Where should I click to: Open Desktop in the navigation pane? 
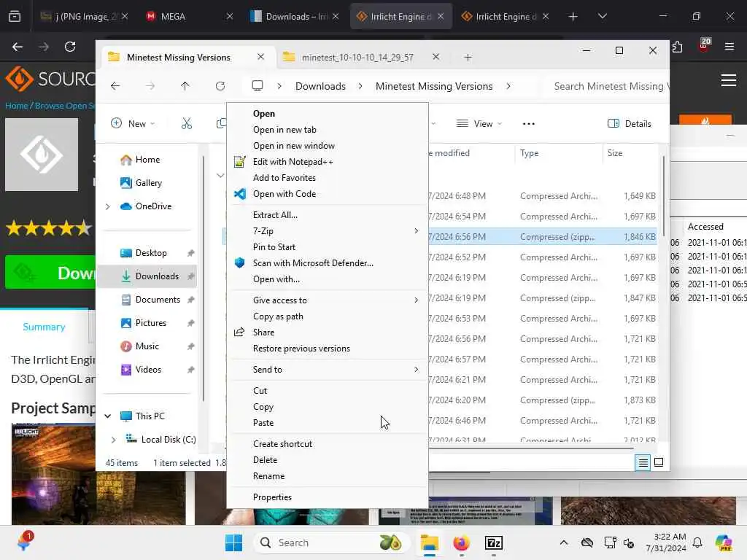click(x=151, y=253)
